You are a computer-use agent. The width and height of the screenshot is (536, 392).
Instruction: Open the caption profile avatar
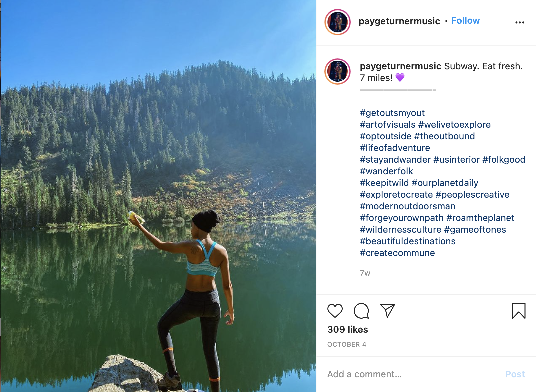(337, 71)
